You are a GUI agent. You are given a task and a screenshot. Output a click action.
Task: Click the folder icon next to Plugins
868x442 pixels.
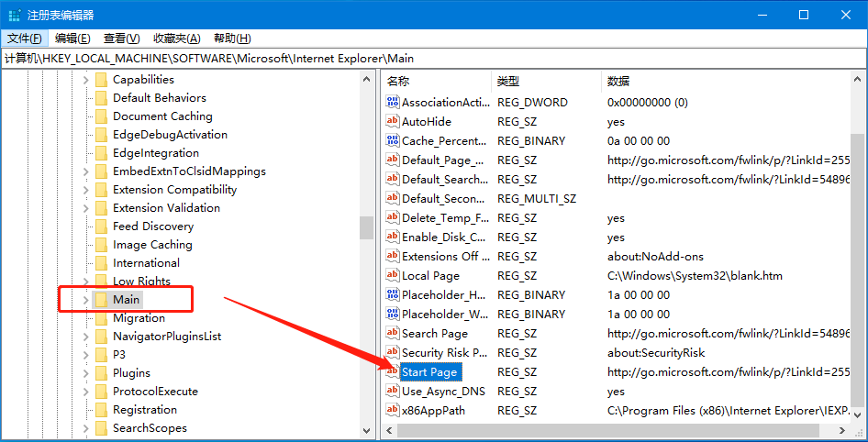(101, 373)
